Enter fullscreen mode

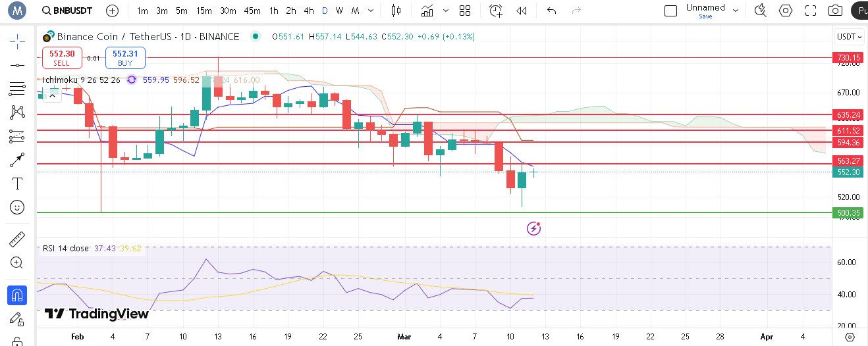click(x=811, y=11)
